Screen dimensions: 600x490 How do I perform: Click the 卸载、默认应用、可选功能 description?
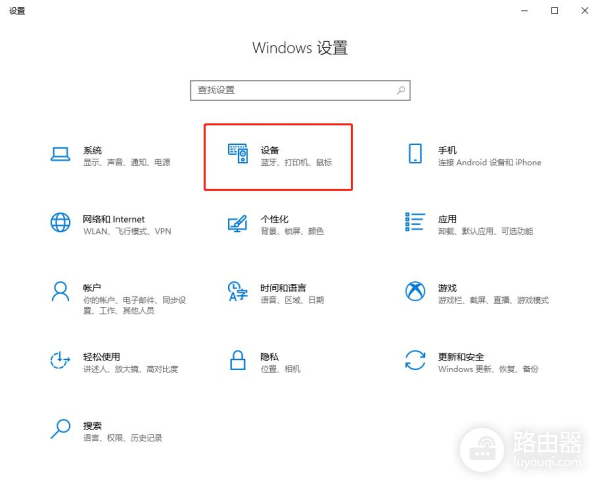486,231
